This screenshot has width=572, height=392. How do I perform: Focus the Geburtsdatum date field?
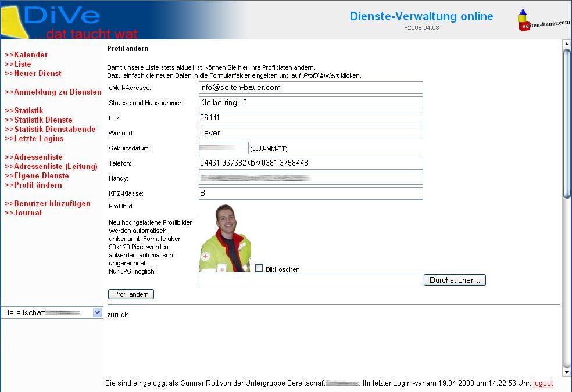pyautogui.click(x=224, y=148)
